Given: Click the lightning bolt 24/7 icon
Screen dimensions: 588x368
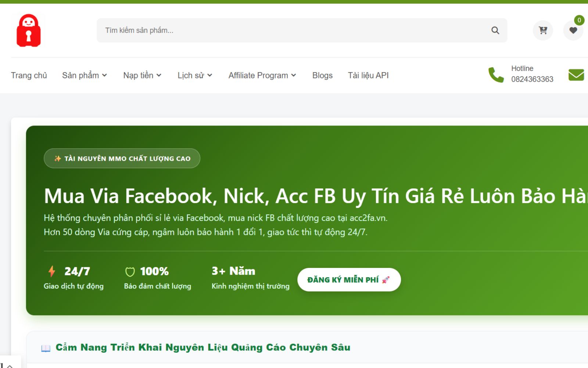Looking at the screenshot, I should (52, 271).
